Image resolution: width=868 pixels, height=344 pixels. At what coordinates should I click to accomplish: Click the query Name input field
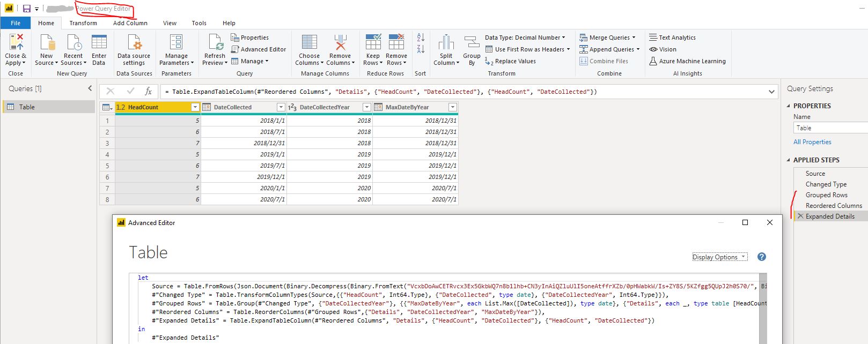[x=830, y=128]
